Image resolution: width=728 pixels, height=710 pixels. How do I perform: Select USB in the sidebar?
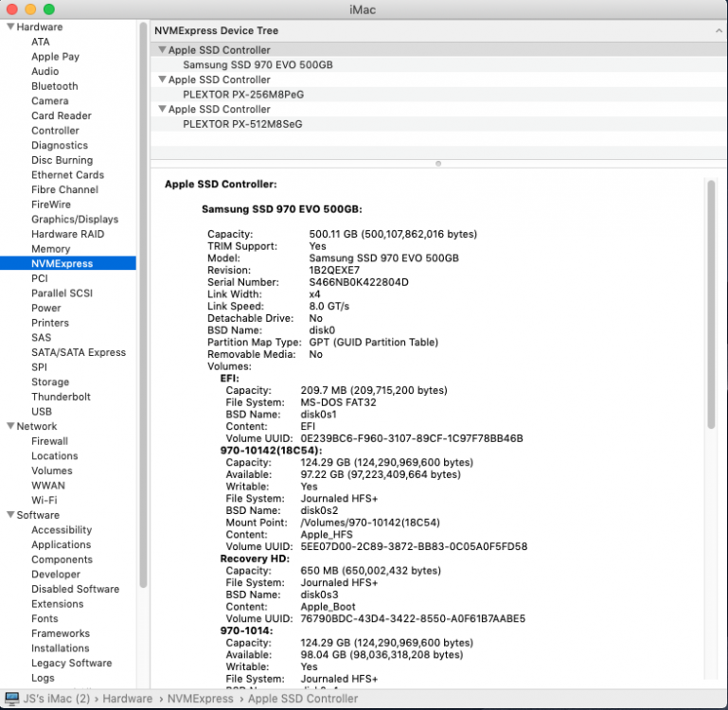[42, 412]
